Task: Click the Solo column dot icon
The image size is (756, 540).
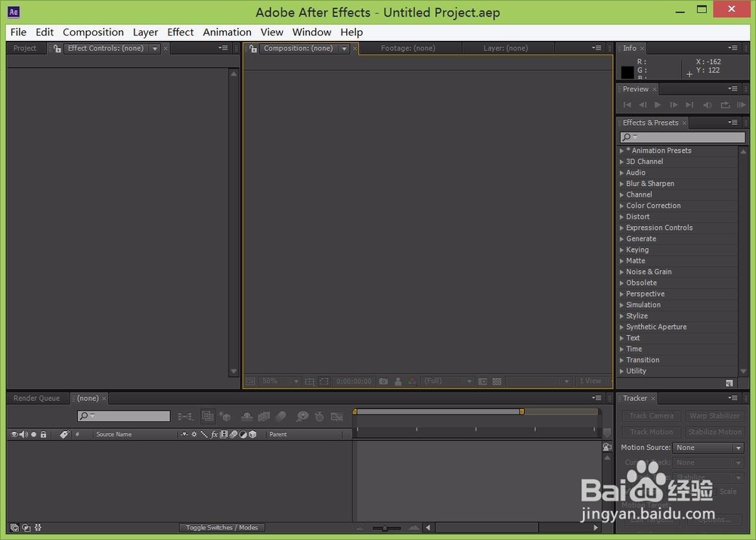Action: (34, 434)
